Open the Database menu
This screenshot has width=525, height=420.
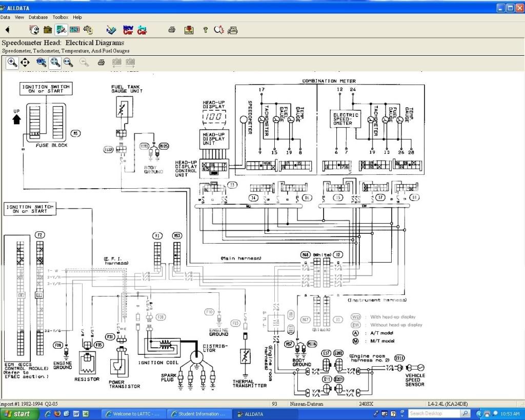(x=38, y=17)
